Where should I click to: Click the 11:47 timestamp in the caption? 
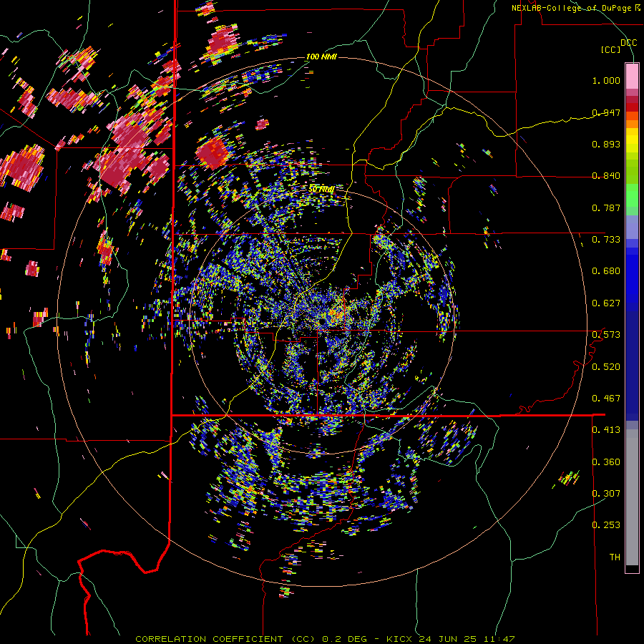(499, 639)
